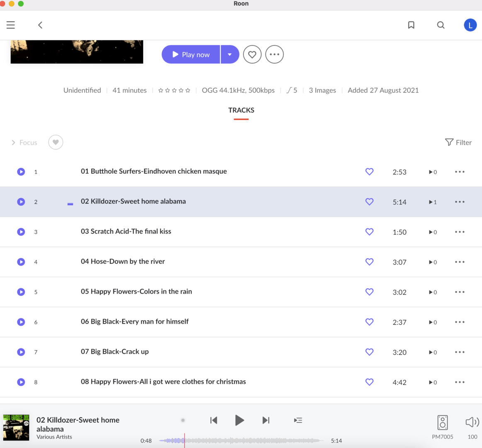The width and height of the screenshot is (482, 448).
Task: Open more options for Every man for himself
Action: [460, 322]
